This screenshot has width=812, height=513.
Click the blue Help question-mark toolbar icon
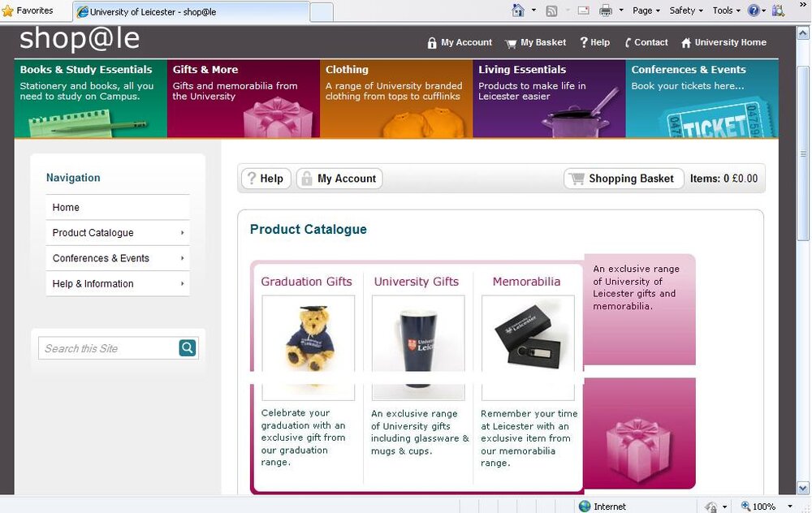[x=754, y=11]
